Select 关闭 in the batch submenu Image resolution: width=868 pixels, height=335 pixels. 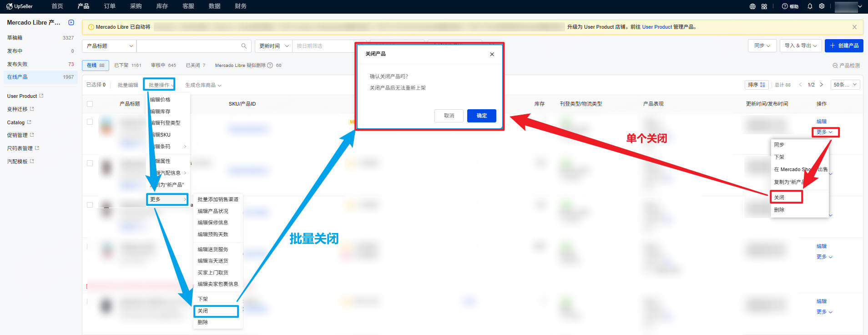(x=216, y=311)
